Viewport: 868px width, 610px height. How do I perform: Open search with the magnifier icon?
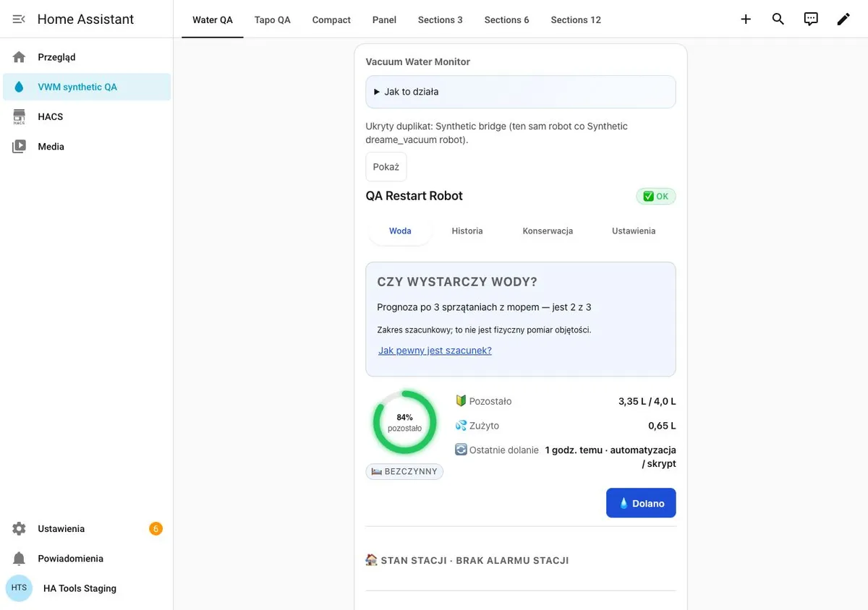pyautogui.click(x=778, y=20)
